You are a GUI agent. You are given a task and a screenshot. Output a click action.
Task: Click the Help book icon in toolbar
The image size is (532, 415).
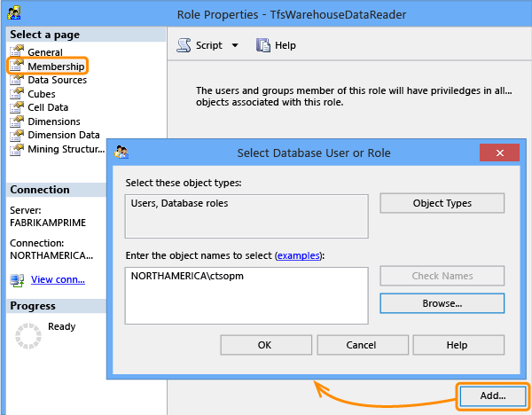[263, 45]
